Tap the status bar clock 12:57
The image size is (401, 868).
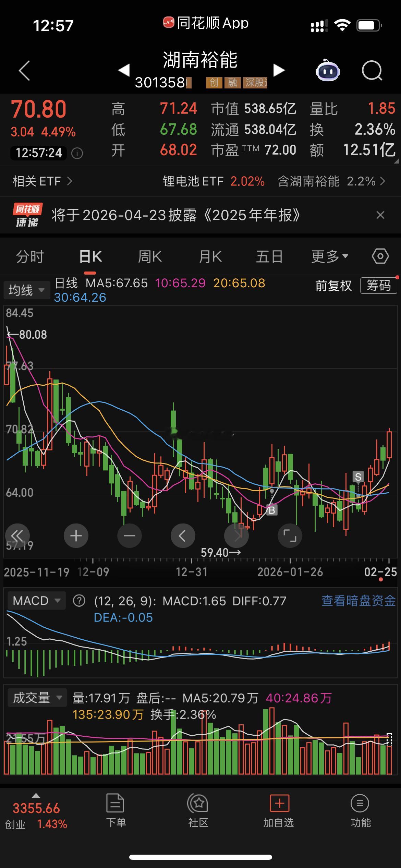pos(53,25)
